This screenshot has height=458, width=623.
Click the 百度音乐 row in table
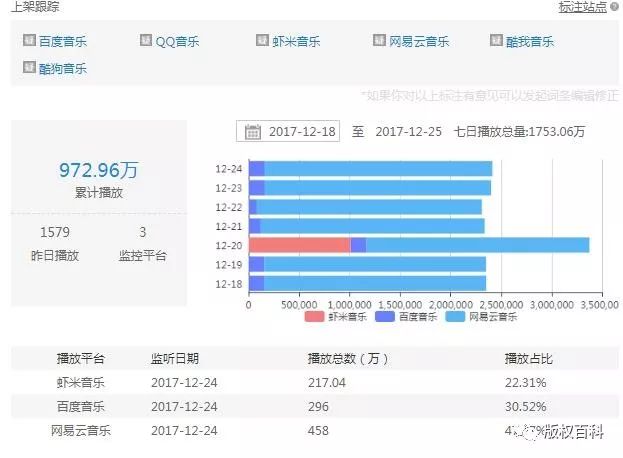315,406
